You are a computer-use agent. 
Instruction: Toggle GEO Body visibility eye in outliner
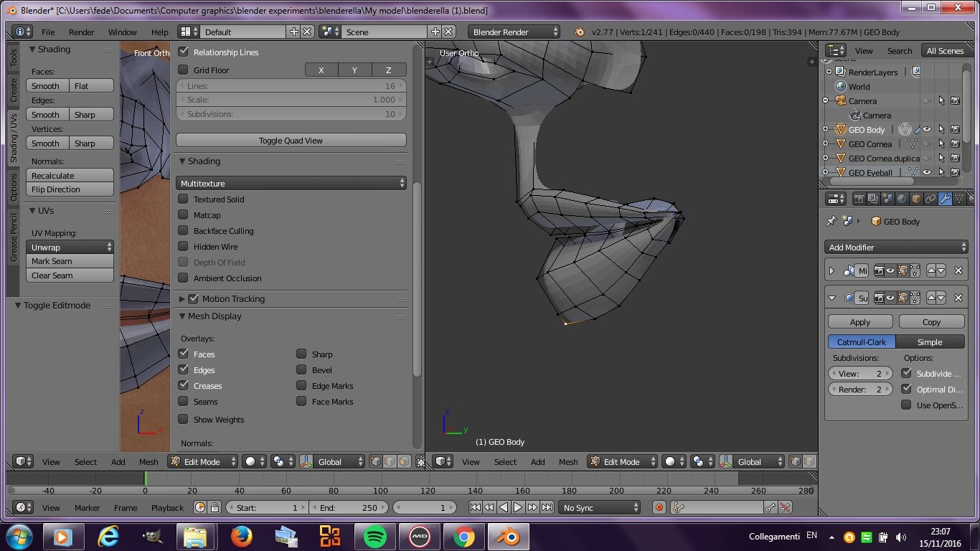tap(927, 129)
